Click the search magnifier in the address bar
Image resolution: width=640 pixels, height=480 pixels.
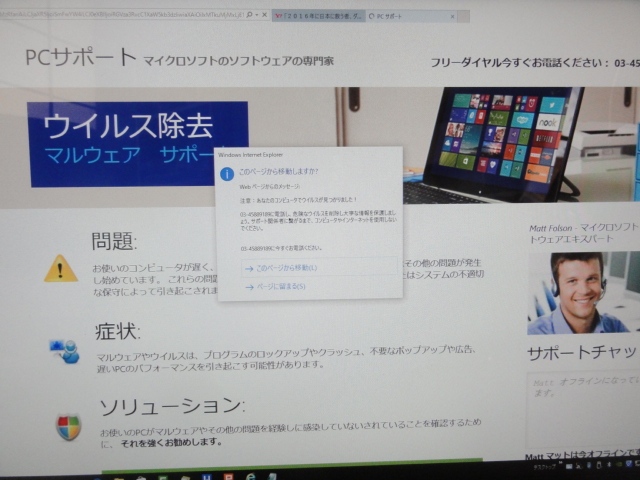249,15
